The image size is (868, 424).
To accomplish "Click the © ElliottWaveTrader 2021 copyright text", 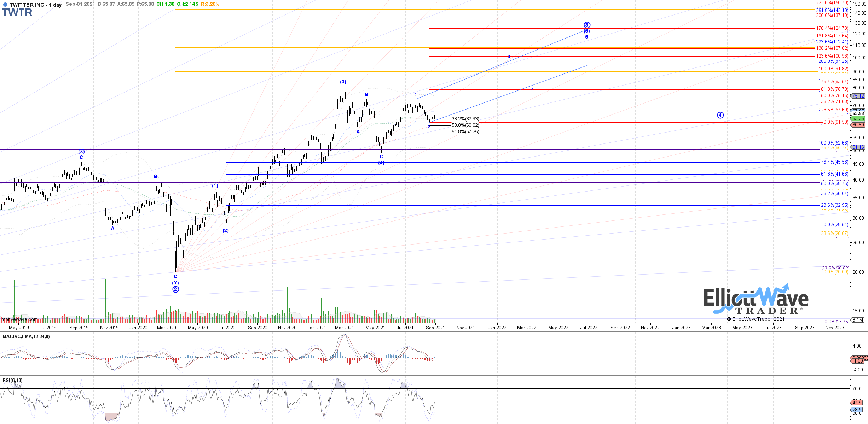I will [x=756, y=319].
